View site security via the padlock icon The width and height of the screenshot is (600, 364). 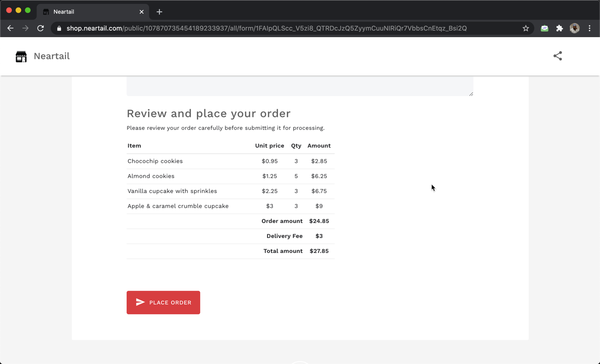59,28
